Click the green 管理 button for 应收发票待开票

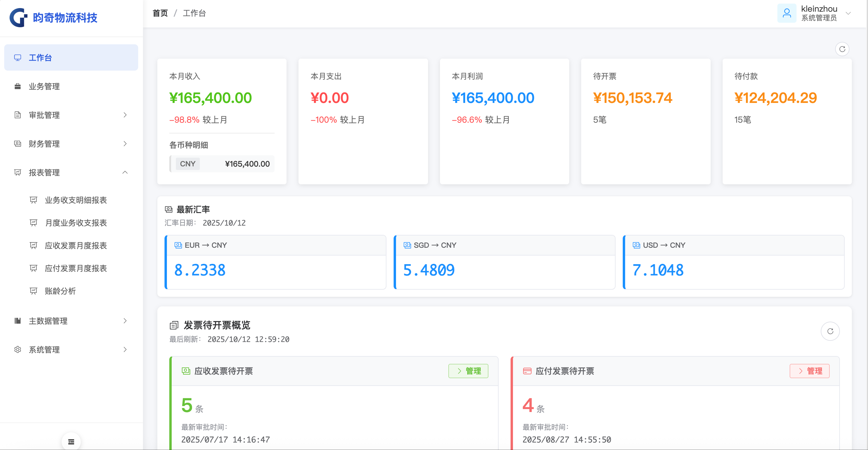468,371
